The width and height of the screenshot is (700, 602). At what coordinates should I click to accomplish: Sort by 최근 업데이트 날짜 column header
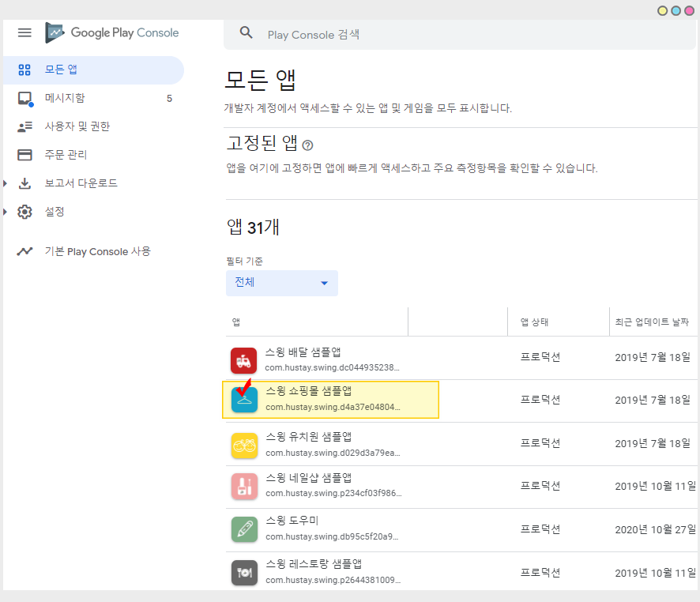tap(651, 322)
